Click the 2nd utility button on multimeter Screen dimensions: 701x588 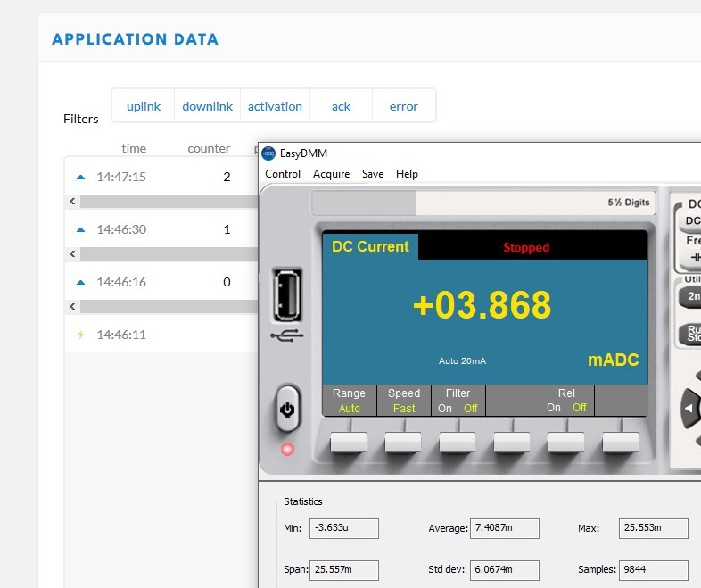pyautogui.click(x=690, y=296)
